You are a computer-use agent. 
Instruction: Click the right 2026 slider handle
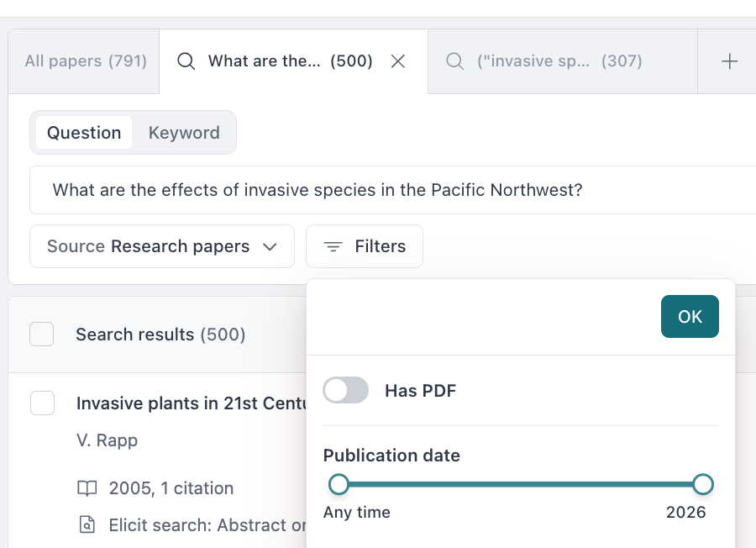(x=703, y=484)
